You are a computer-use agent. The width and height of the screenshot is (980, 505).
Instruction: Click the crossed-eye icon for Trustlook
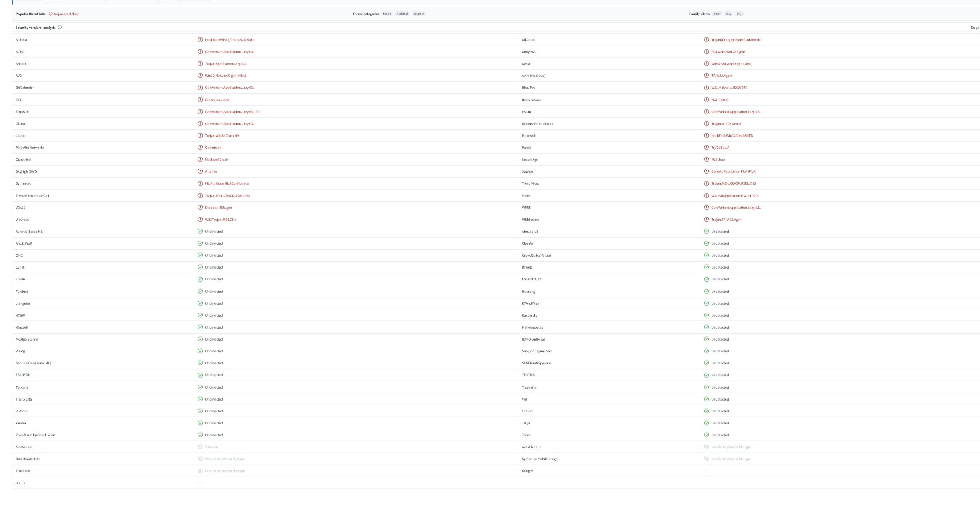click(x=201, y=471)
